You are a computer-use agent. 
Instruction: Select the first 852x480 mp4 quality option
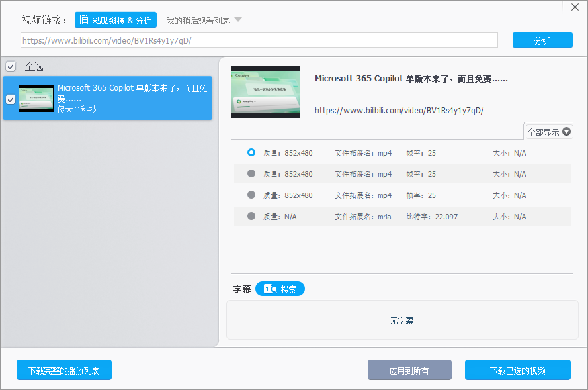coord(251,152)
